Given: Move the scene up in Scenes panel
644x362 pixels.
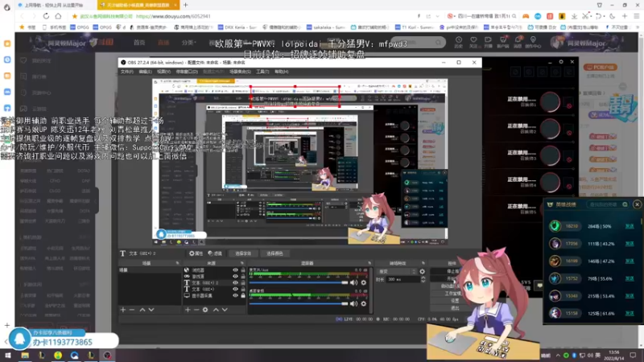Looking at the screenshot, I should (x=142, y=310).
